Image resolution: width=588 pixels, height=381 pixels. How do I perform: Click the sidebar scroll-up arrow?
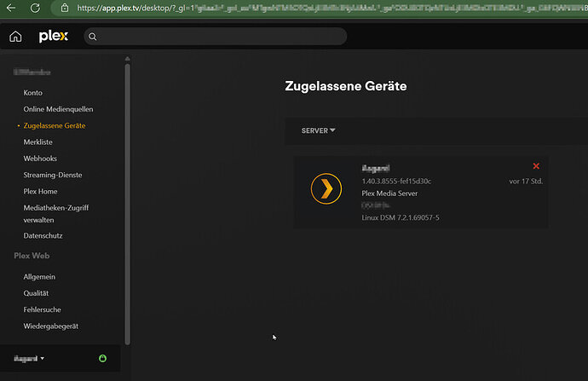128,59
